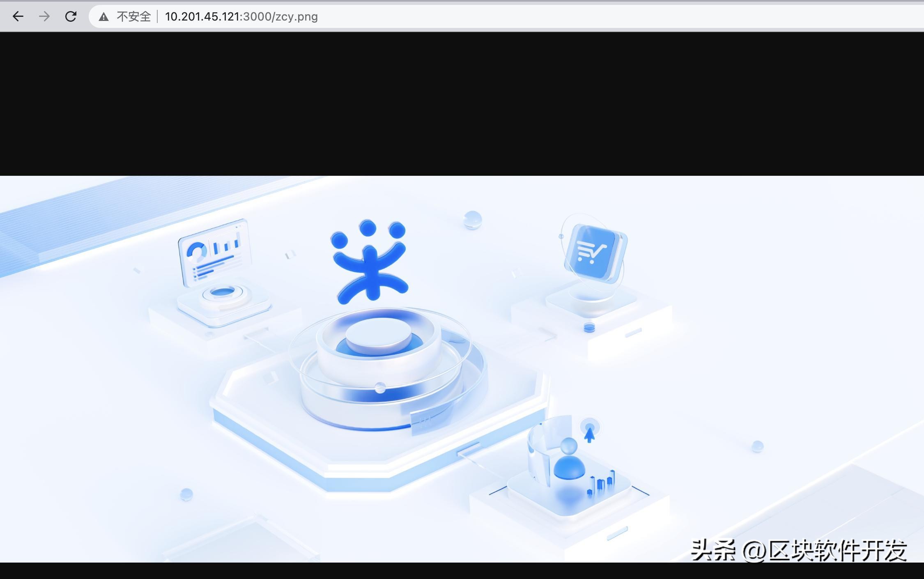Viewport: 924px width, 579px height.
Task: Click the shopping cart cube icon
Action: point(594,251)
